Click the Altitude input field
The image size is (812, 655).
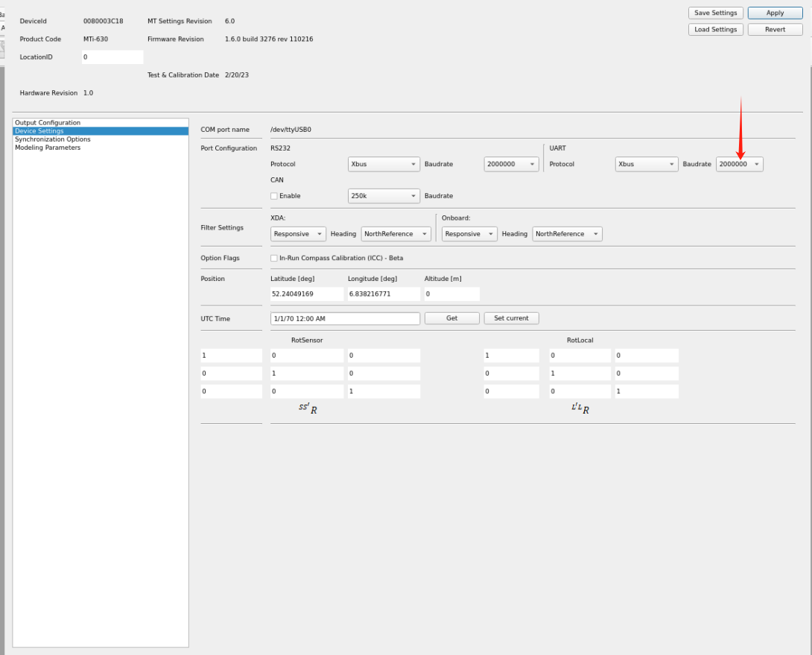451,294
